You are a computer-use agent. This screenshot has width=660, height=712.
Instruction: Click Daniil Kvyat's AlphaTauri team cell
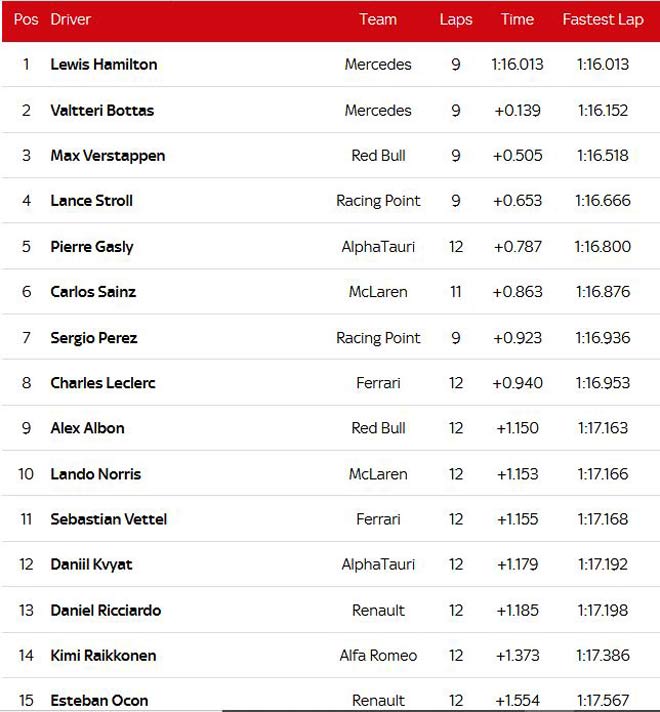[378, 565]
